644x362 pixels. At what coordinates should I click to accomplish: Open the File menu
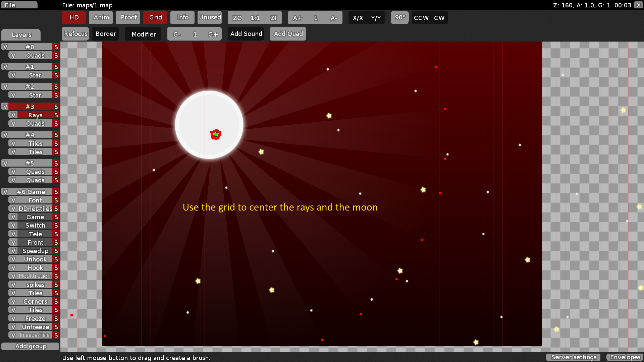pyautogui.click(x=19, y=5)
